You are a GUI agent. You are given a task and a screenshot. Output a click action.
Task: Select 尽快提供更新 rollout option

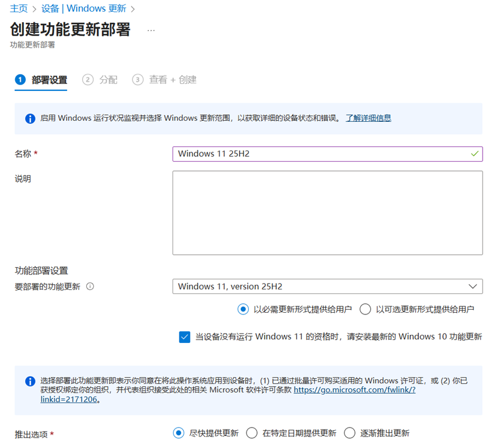[179, 433]
